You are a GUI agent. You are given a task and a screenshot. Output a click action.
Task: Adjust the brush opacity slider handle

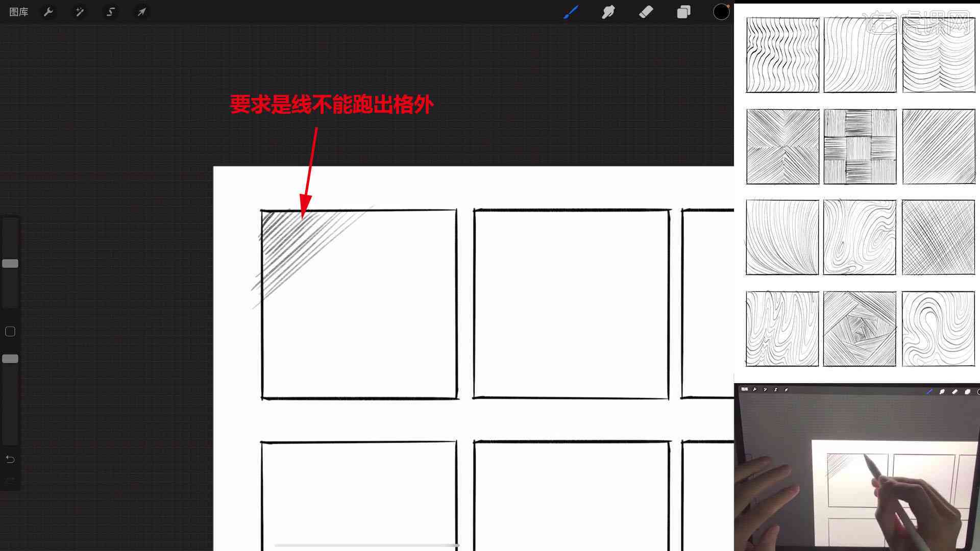click(10, 359)
